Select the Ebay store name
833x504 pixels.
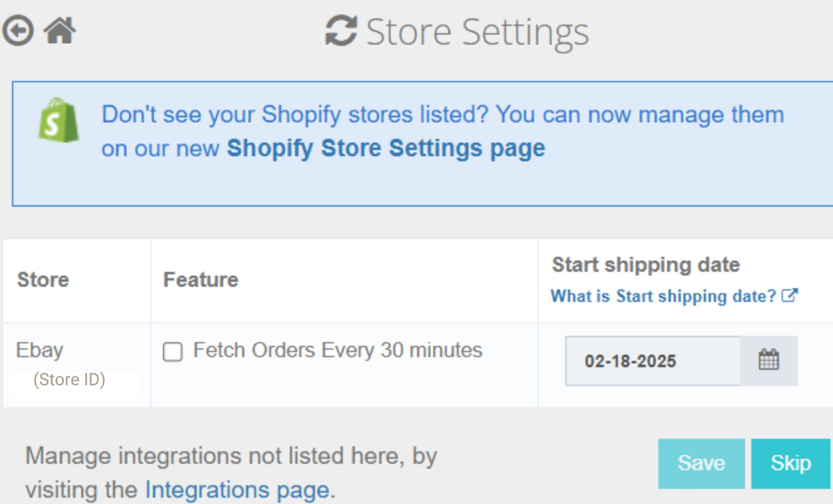click(x=40, y=350)
